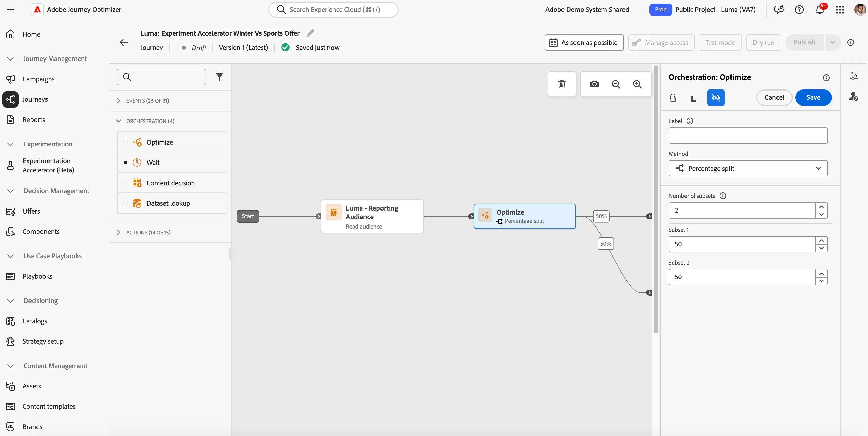Viewport: 868px width, 436px height.
Task: Open Campaigns in the sidebar
Action: [x=38, y=79]
